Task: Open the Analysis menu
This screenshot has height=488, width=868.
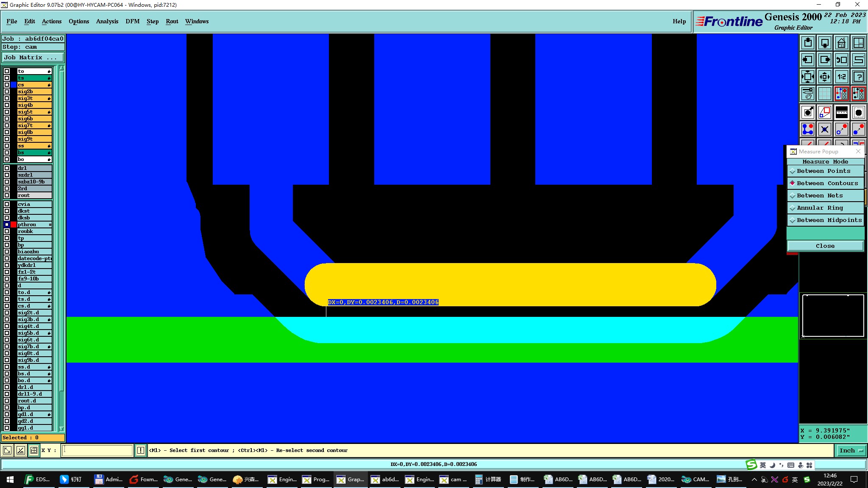Action: point(107,21)
